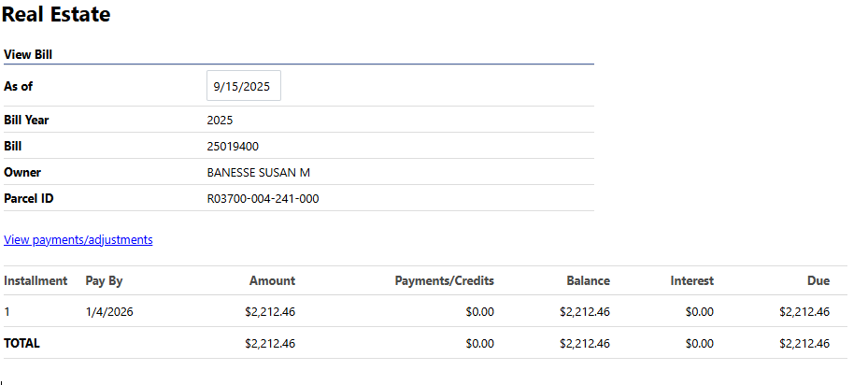Click the As of date input field
This screenshot has width=868, height=385.
coord(243,86)
